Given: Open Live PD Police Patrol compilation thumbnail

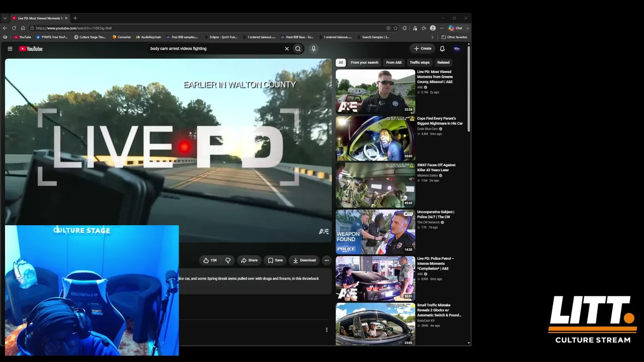Looking at the screenshot, I should tap(375, 279).
